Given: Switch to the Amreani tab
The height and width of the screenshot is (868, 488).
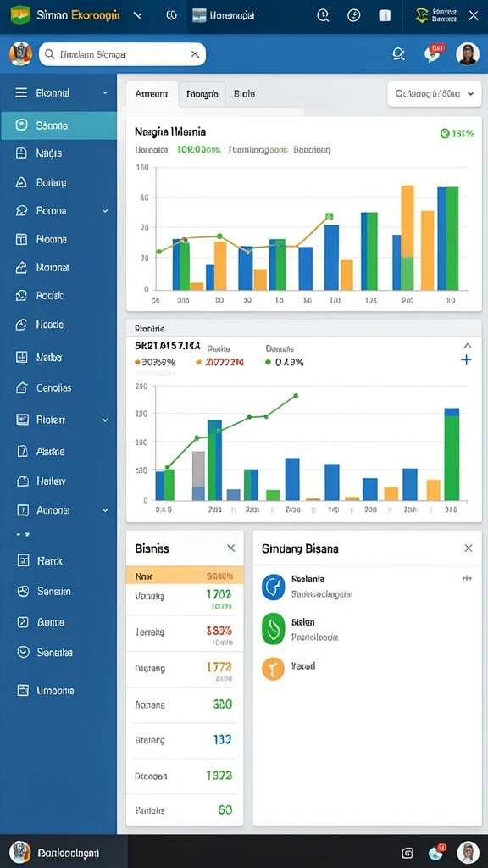Looking at the screenshot, I should (x=152, y=94).
